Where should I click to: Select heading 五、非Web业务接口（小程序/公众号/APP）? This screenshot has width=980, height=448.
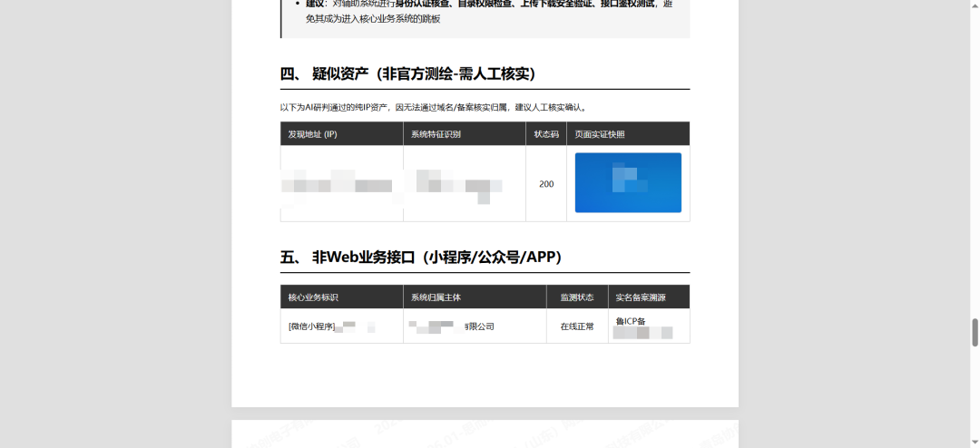coord(421,257)
